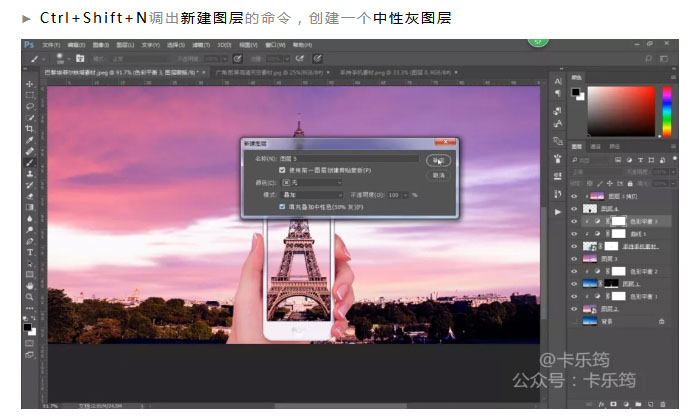Image resolution: width=700 pixels, height=418 pixels.
Task: Select the Move tool
Action: 30,84
